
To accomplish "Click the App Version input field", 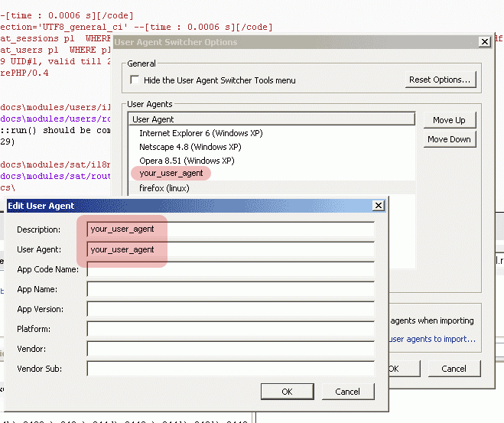I will 230,309.
